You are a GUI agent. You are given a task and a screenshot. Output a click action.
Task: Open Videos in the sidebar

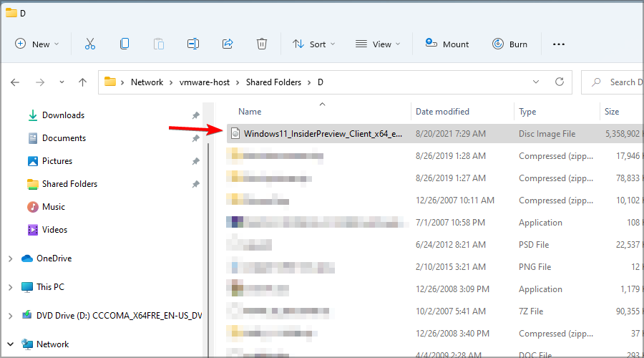tap(54, 230)
